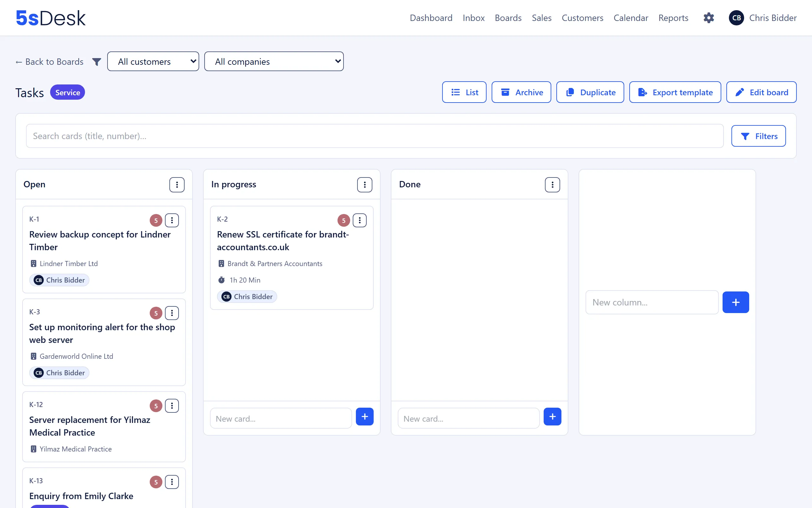Add new column with plus button

736,302
